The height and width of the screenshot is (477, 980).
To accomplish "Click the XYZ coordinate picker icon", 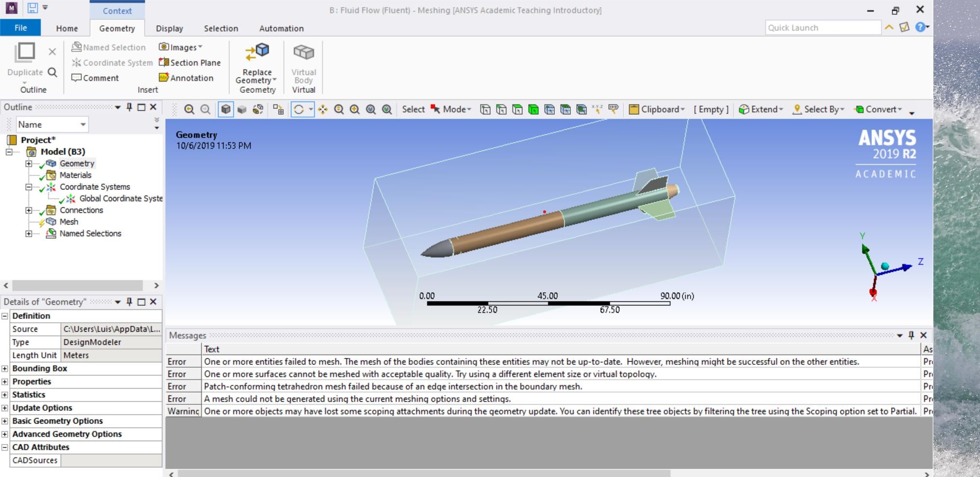I will (x=597, y=109).
